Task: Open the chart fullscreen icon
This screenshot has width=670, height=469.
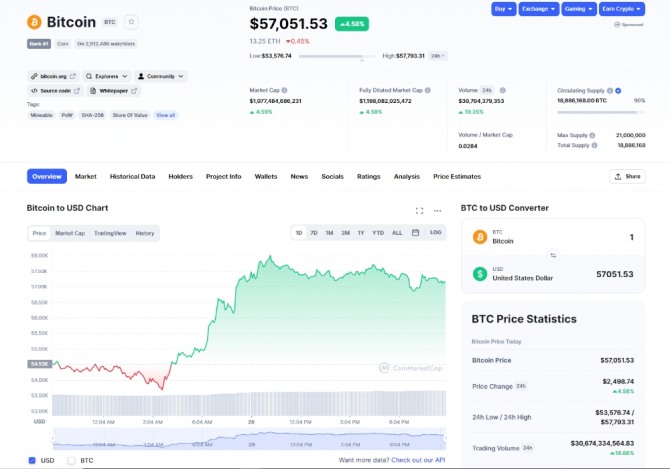Action: pyautogui.click(x=419, y=211)
